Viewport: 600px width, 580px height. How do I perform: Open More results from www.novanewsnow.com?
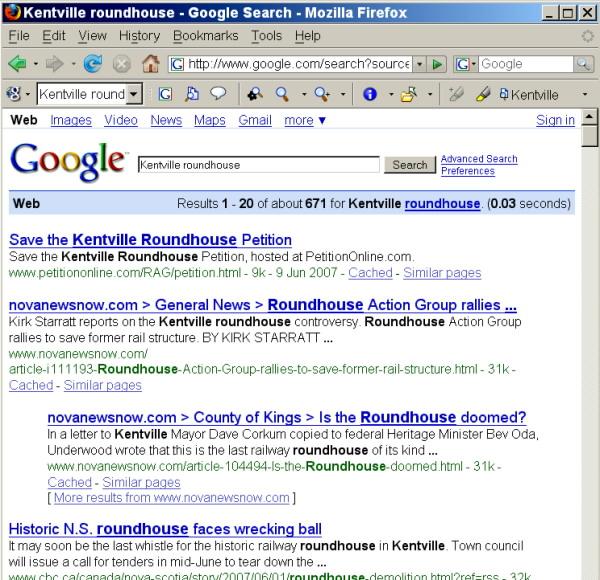tap(171, 498)
